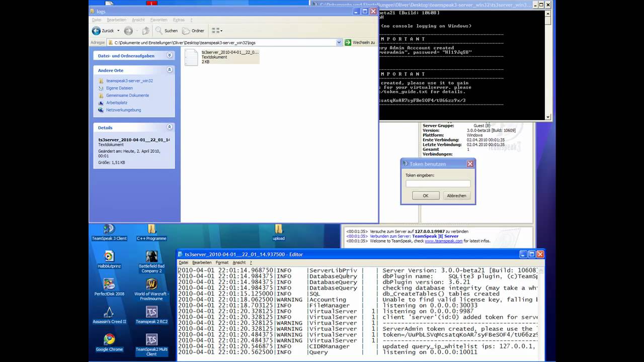Select Assassin's Creed II desktop icon
644x362 pixels.
(109, 315)
